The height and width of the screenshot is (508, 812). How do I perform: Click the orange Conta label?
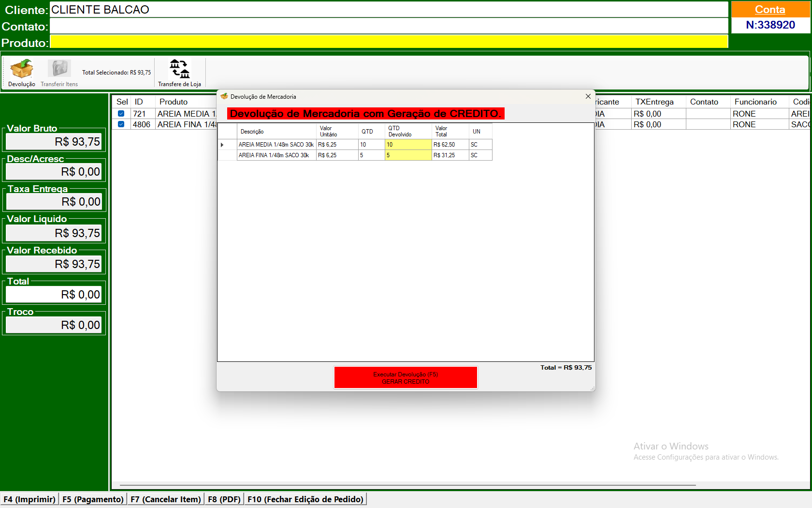tap(770, 10)
